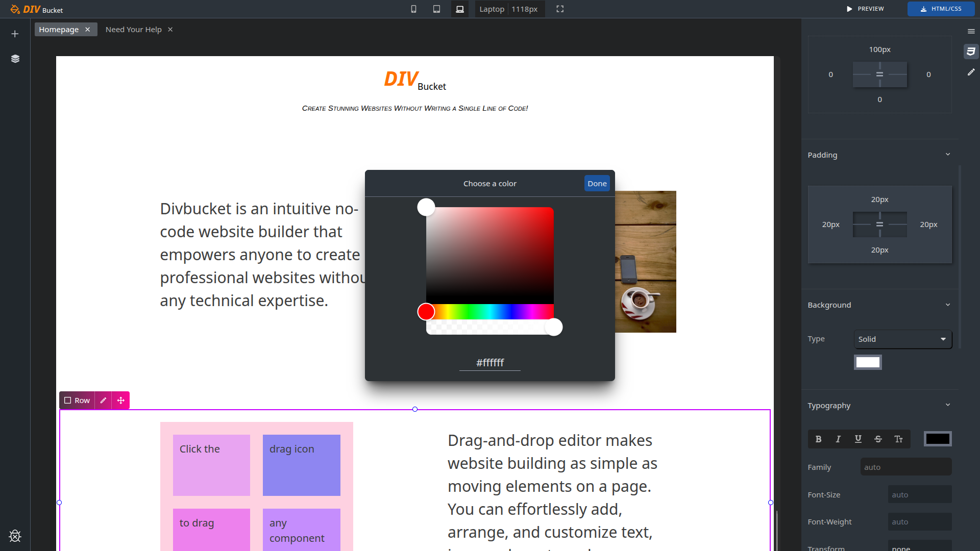
Task: Close the Need Your Help tab
Action: (170, 30)
